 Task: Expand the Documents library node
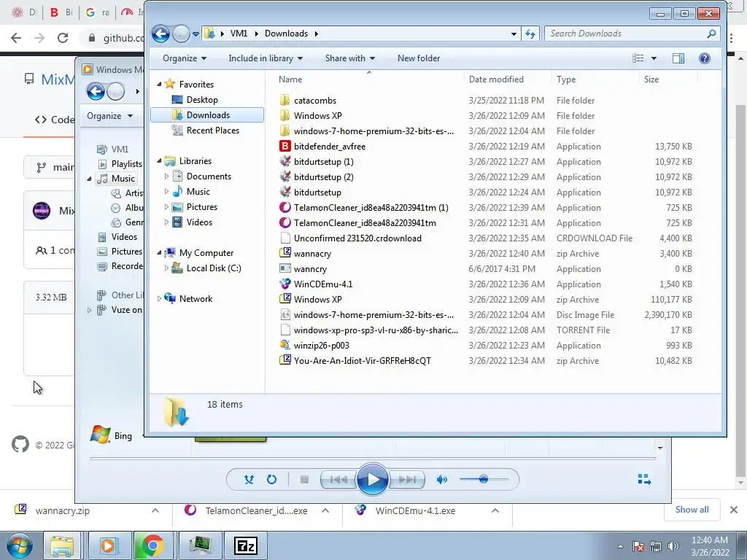(x=166, y=176)
